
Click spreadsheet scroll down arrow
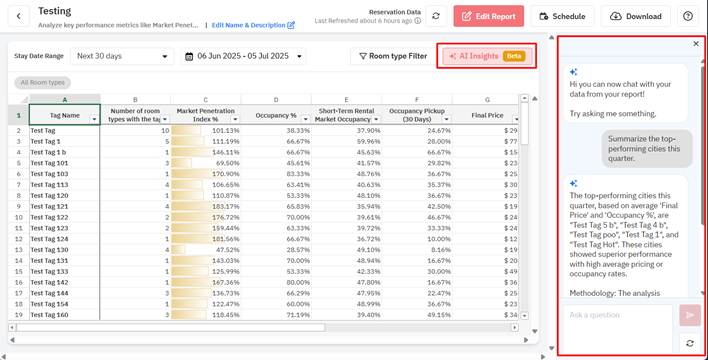(524, 315)
